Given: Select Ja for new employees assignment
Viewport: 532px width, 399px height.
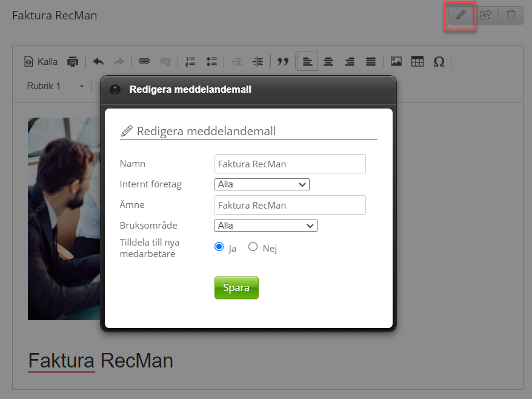Looking at the screenshot, I should click(219, 247).
